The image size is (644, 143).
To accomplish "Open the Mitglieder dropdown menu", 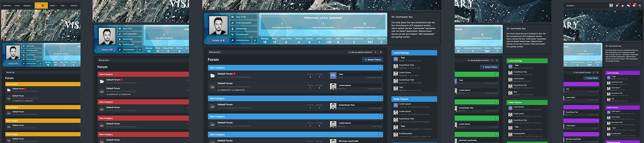I will click(27, 6).
